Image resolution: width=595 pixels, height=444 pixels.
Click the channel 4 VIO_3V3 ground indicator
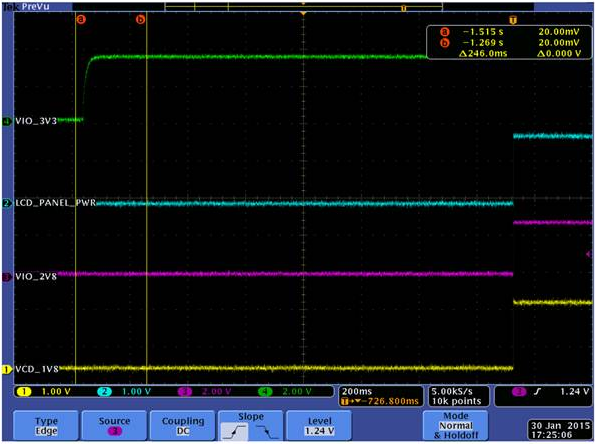coord(7,121)
